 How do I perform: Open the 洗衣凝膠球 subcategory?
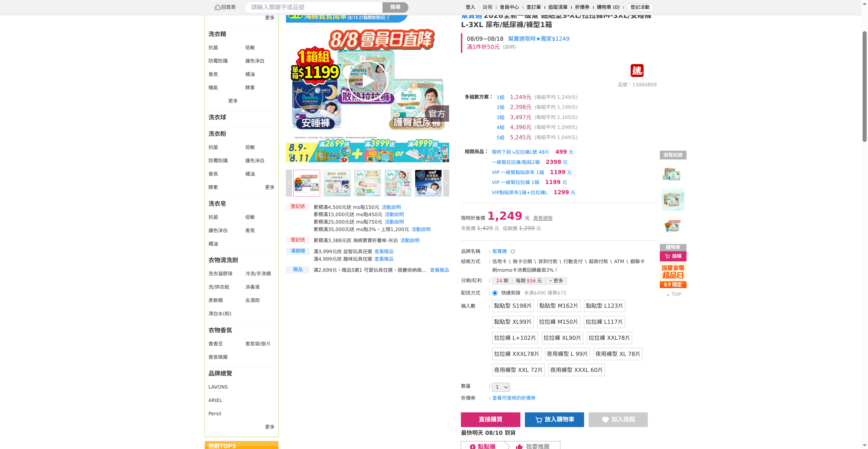point(220,274)
